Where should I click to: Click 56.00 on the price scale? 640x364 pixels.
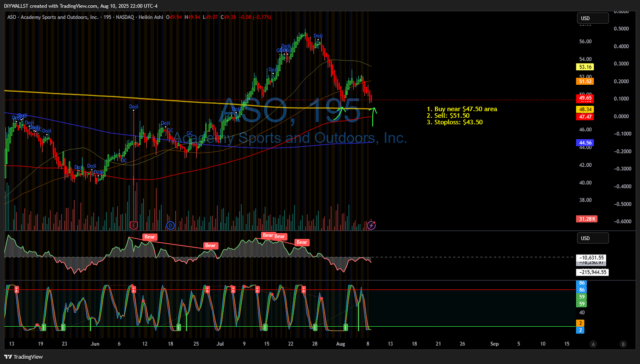point(585,41)
